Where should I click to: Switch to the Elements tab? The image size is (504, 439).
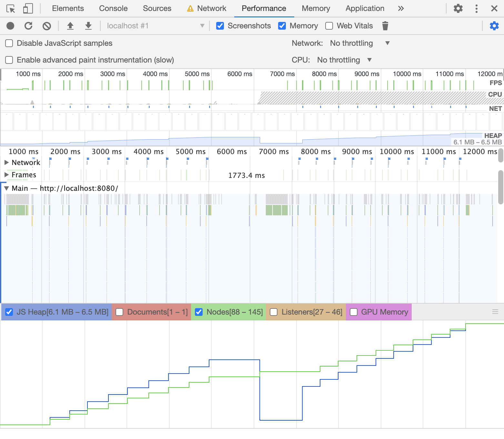tap(68, 8)
